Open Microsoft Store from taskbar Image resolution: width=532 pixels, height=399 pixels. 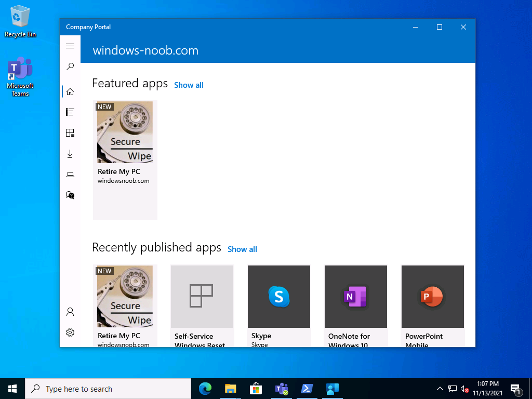pyautogui.click(x=256, y=389)
